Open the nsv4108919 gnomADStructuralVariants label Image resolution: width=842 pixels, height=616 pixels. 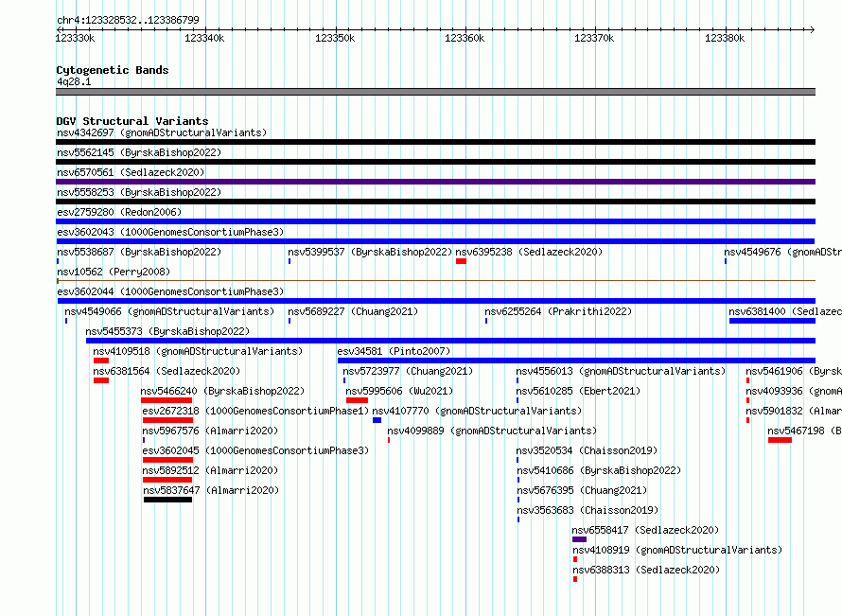click(x=677, y=550)
